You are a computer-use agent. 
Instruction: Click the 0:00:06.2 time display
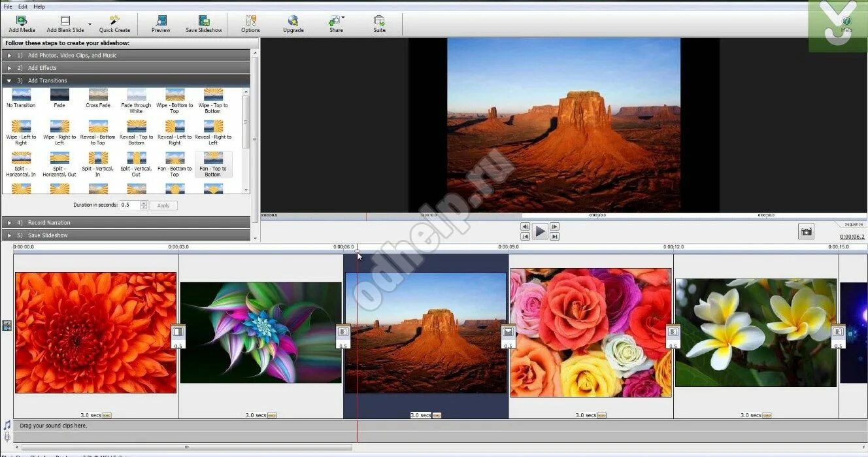pos(852,237)
